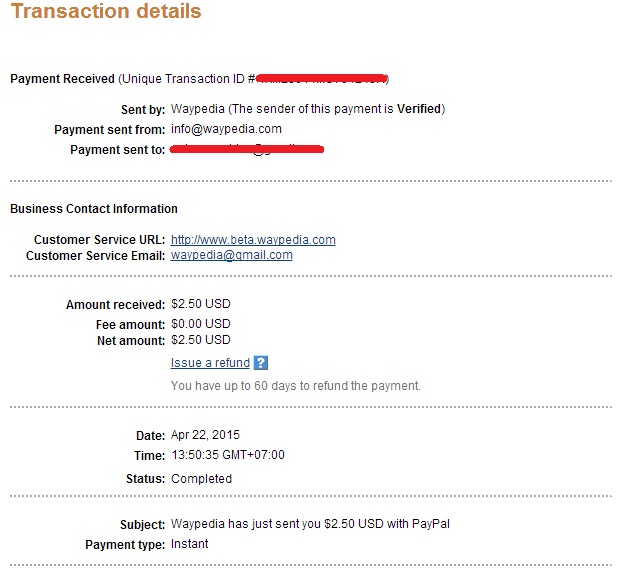Click the info@waypedia.com sender address

click(x=226, y=129)
